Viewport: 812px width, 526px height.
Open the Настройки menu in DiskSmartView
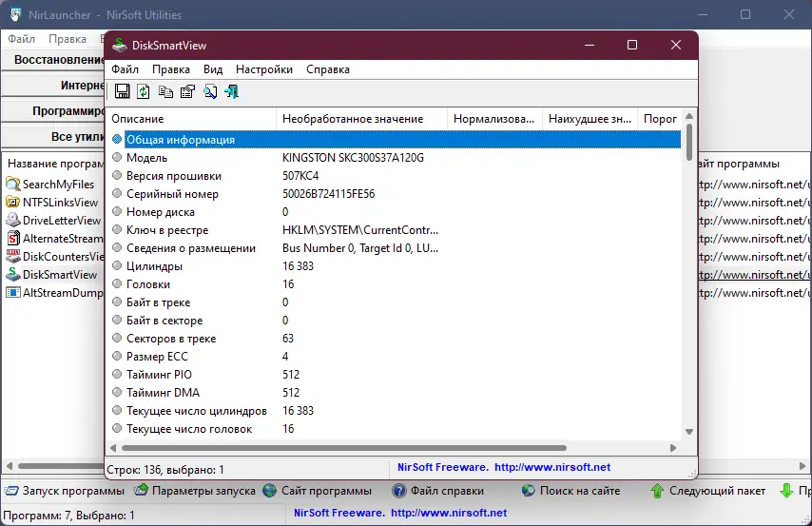click(x=264, y=69)
